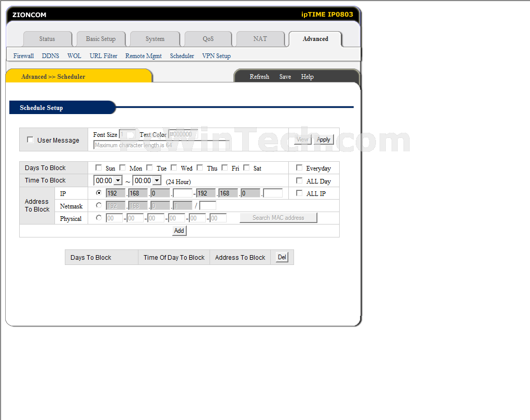Click the Text Color value field
The width and height of the screenshot is (530, 420).
(x=183, y=134)
